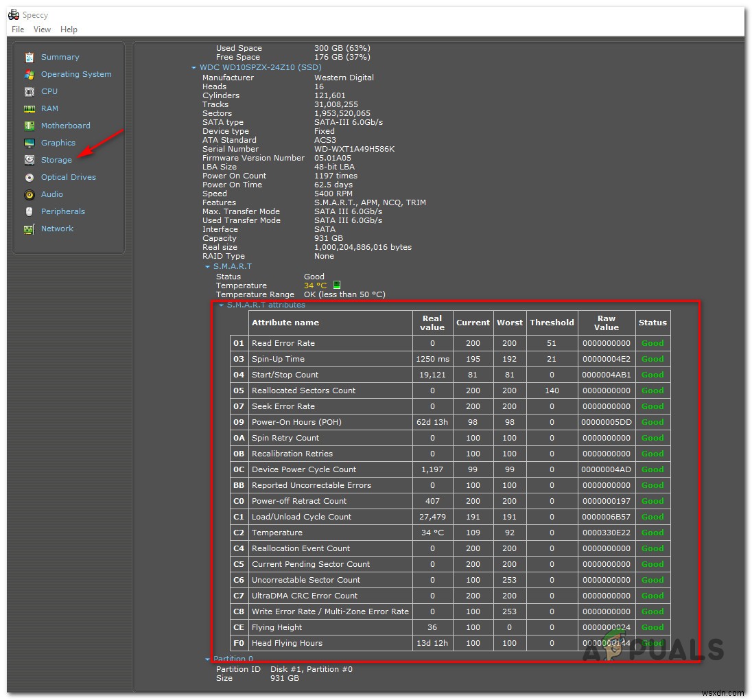The height and width of the screenshot is (700, 752).
Task: Collapse the S.M.A.R.T section
Action: (207, 266)
